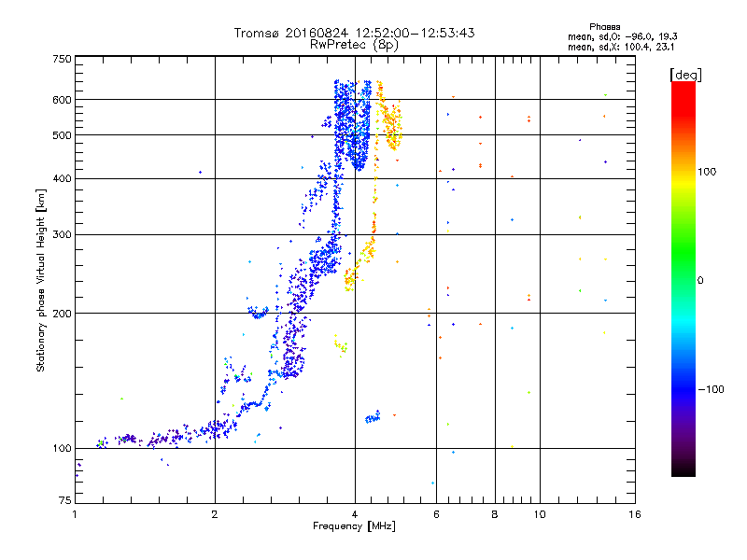Viewport: 747px width, 560px height.
Task: Click the colorbar label '100'
Action: click(x=707, y=172)
